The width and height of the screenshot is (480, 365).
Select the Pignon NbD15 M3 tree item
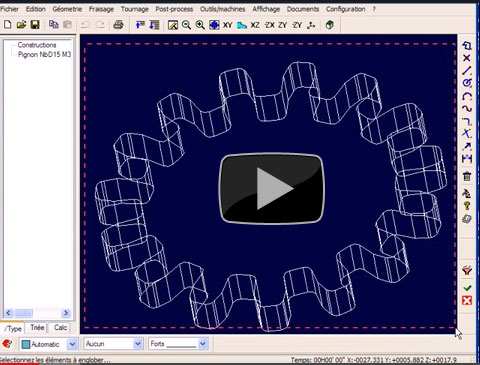(x=44, y=54)
